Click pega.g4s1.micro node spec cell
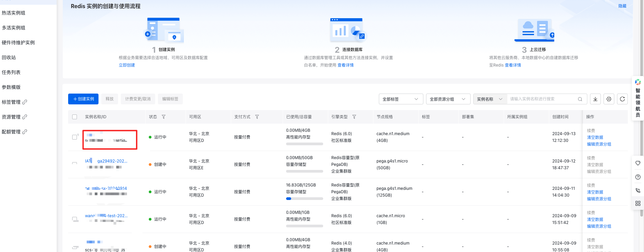644x252 pixels. (392, 165)
